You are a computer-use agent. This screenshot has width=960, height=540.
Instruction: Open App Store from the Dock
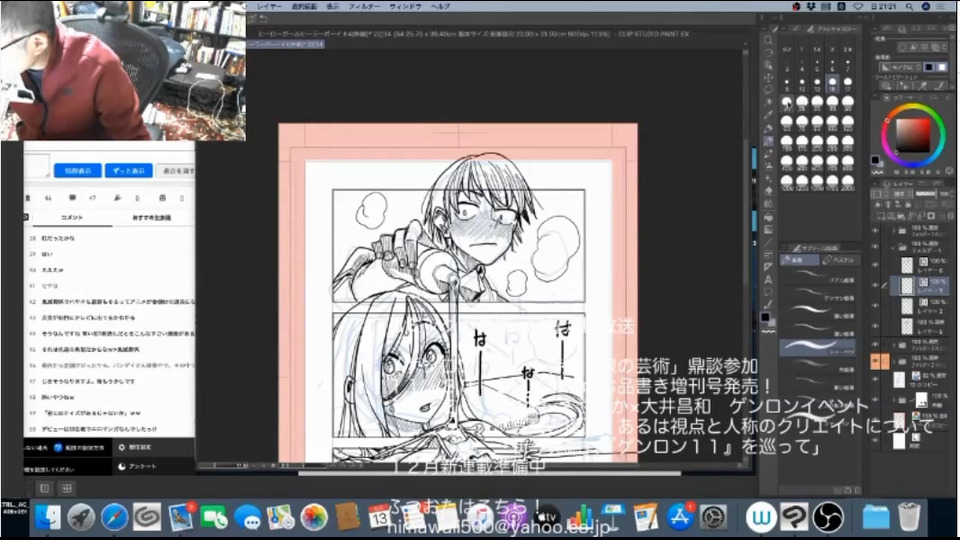tap(679, 517)
